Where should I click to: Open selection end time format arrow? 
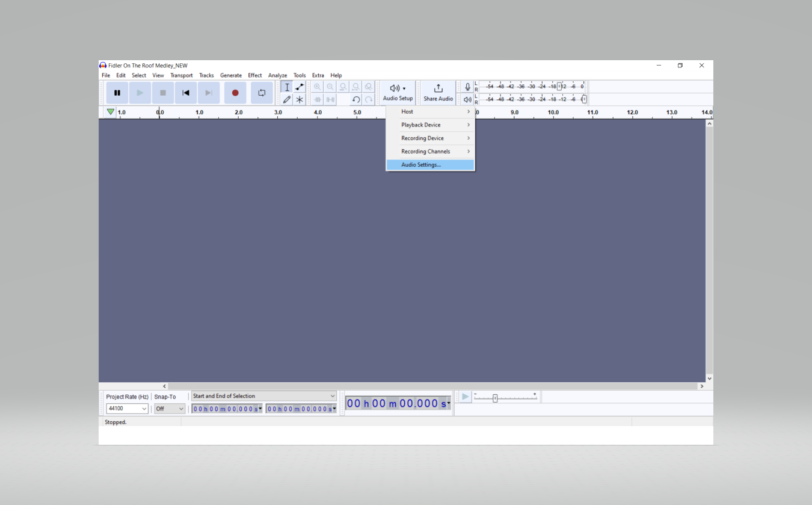[334, 409]
